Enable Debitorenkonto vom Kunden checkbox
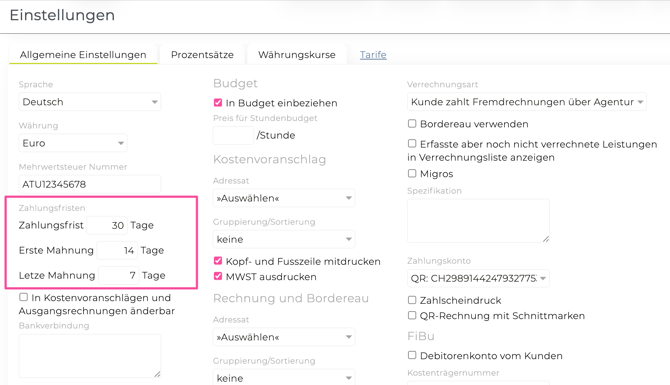670x385 pixels. pyautogui.click(x=412, y=355)
